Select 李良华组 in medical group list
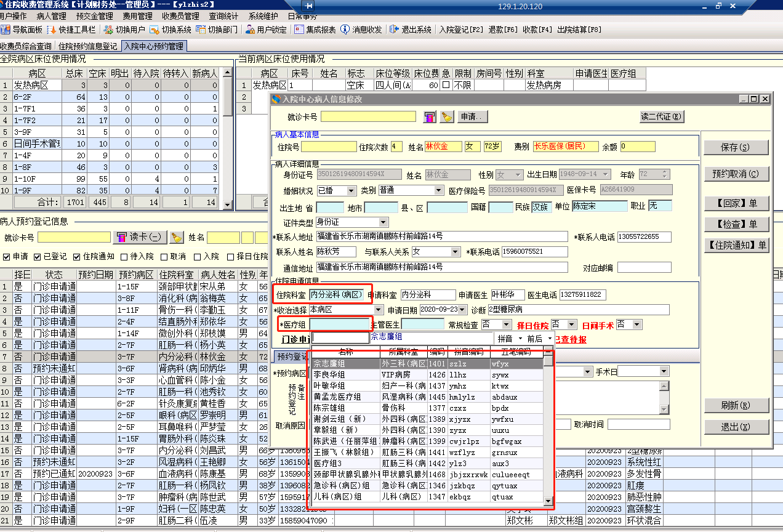This screenshot has height=532, width=783. point(428,374)
